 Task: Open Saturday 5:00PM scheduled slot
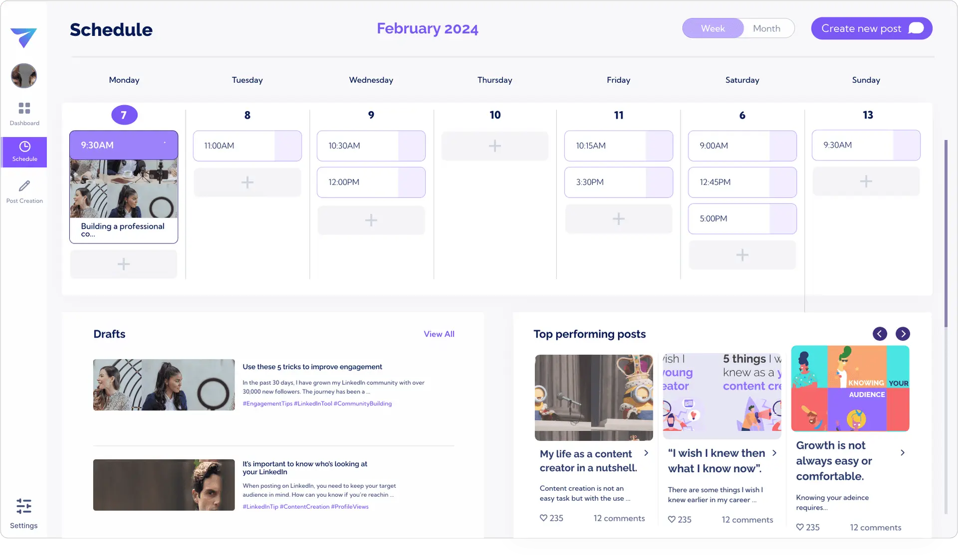pyautogui.click(x=742, y=218)
